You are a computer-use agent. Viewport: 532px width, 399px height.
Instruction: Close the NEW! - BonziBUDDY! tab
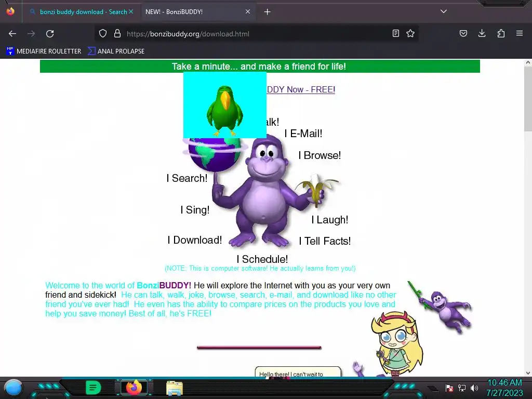click(x=248, y=11)
